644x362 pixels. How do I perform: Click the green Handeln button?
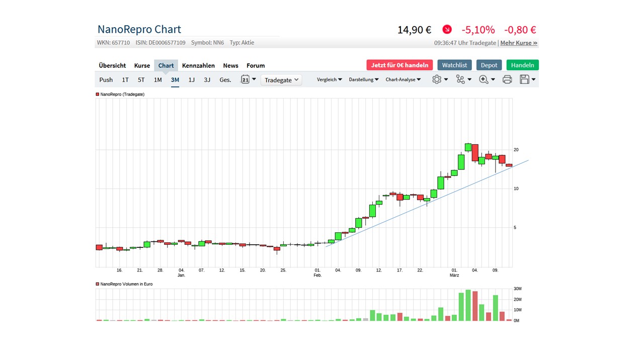(x=522, y=65)
